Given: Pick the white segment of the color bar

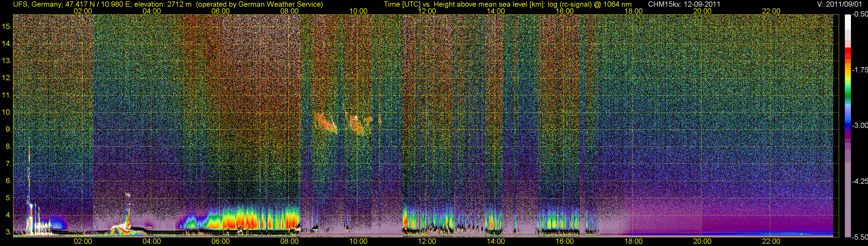Looking at the screenshot, I should tap(847, 22).
